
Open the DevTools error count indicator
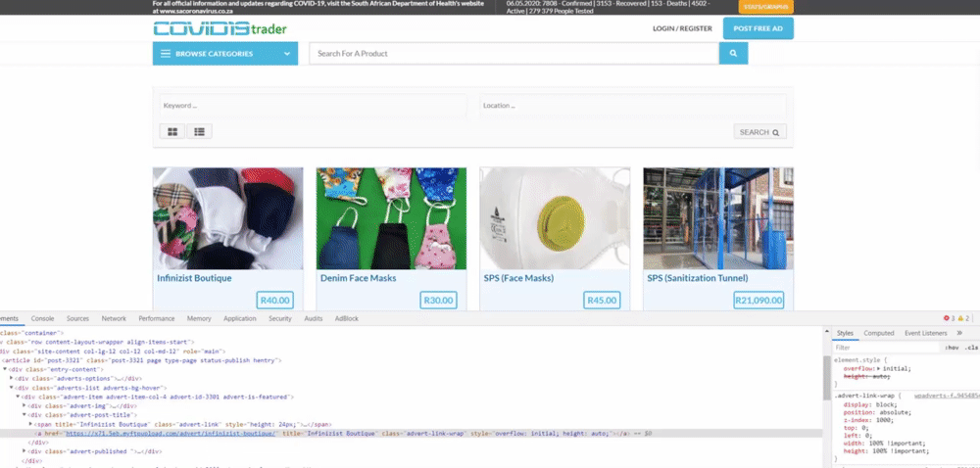click(950, 318)
